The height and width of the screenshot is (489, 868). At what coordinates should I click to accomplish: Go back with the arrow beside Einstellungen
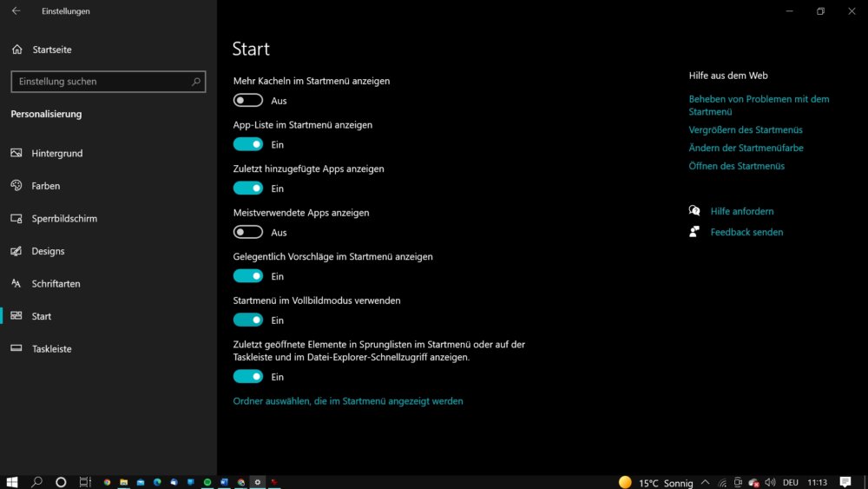coord(16,11)
